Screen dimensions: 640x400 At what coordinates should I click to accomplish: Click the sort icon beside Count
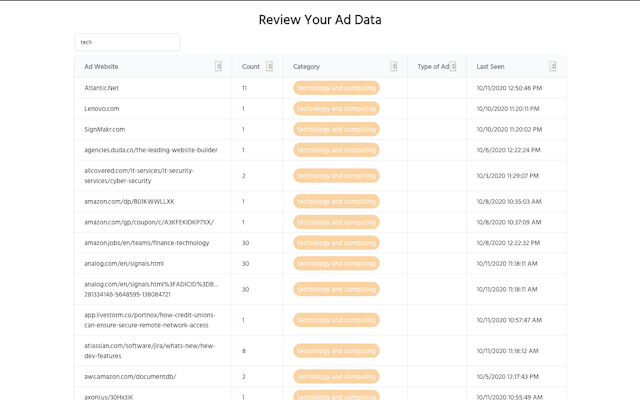pyautogui.click(x=270, y=67)
